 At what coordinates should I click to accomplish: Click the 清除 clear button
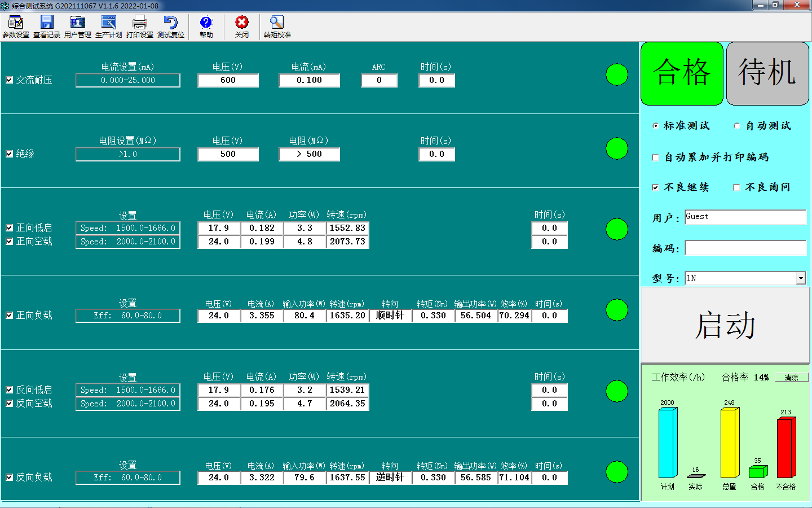coord(791,378)
